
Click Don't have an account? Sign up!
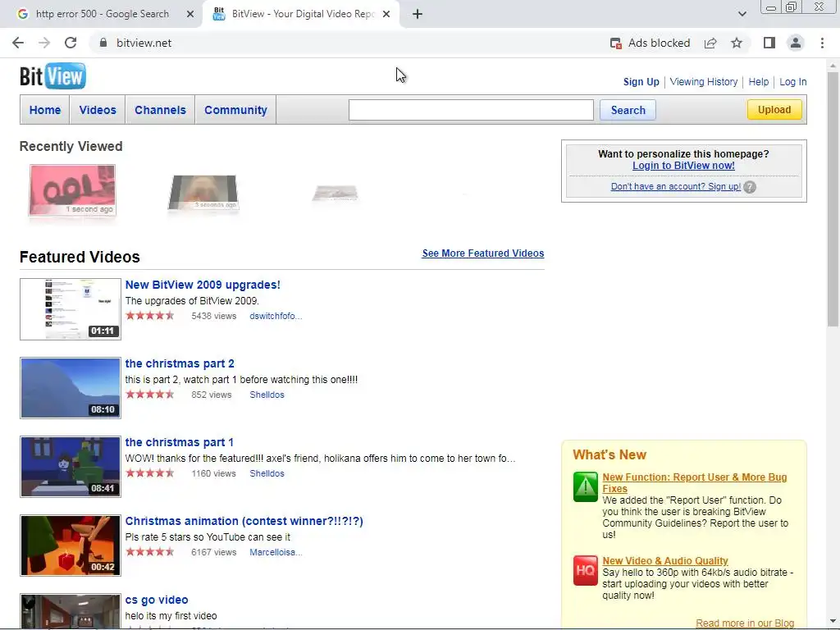pos(676,186)
